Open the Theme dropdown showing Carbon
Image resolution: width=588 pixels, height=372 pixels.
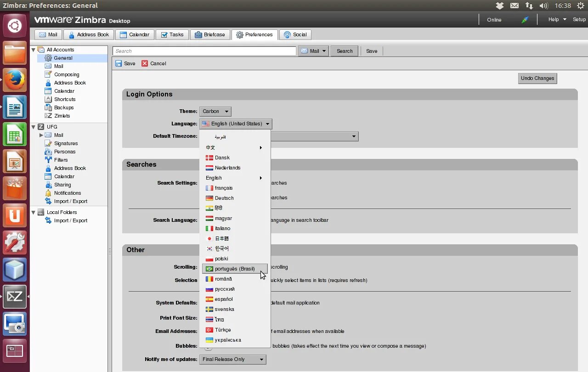215,111
